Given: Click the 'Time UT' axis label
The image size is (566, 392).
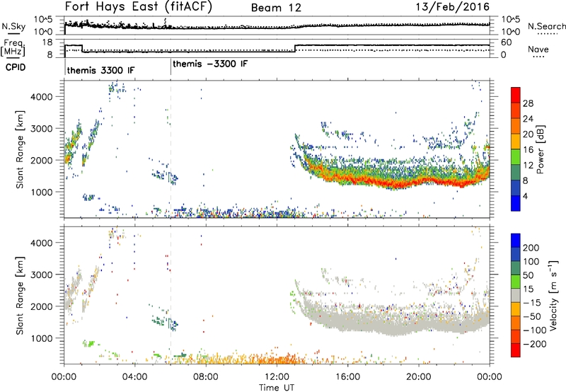Looking at the screenshot, I should [x=277, y=388].
